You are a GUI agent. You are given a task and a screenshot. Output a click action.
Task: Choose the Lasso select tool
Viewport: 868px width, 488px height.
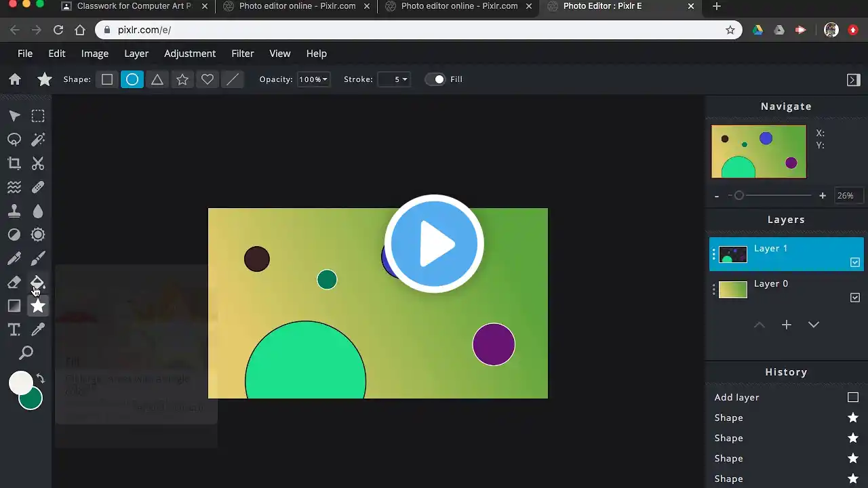14,140
